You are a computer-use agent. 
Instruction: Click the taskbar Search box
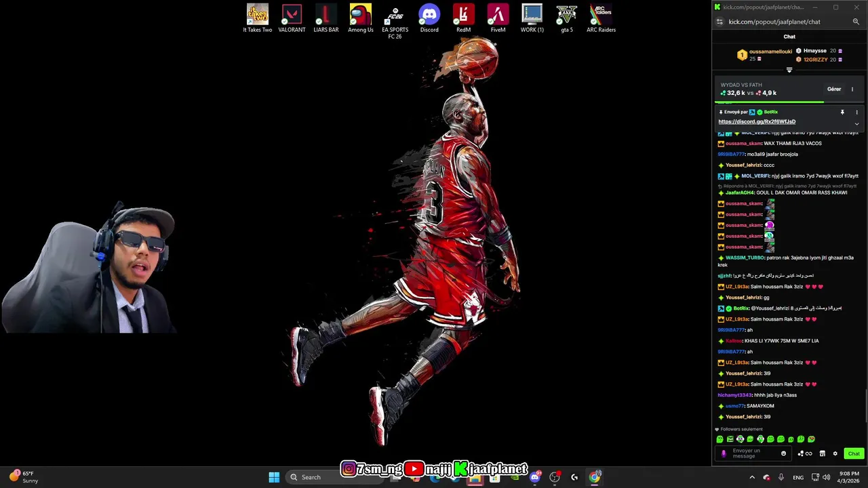pyautogui.click(x=335, y=477)
